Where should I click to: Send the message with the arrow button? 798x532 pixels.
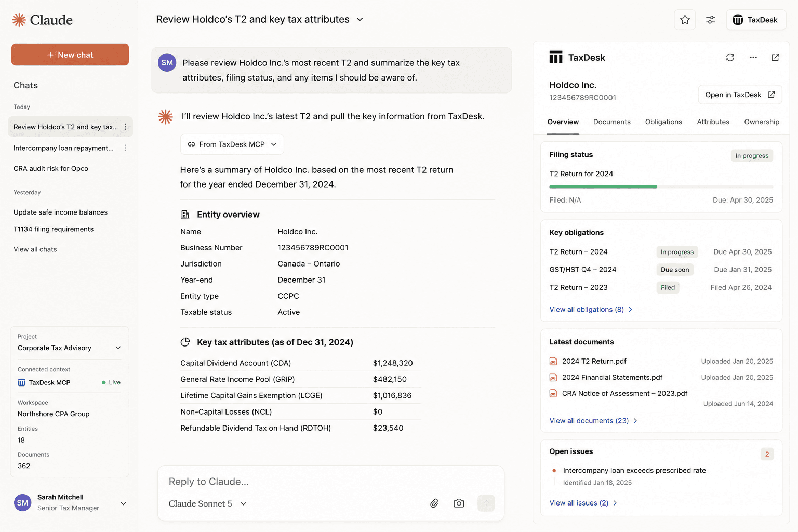click(486, 503)
